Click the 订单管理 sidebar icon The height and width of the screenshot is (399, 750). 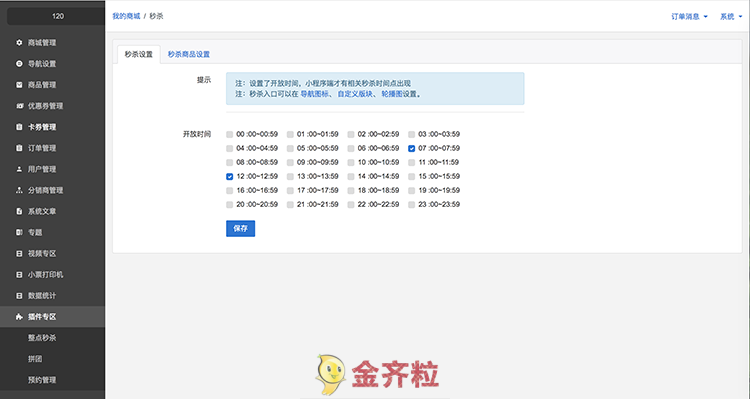click(x=19, y=148)
